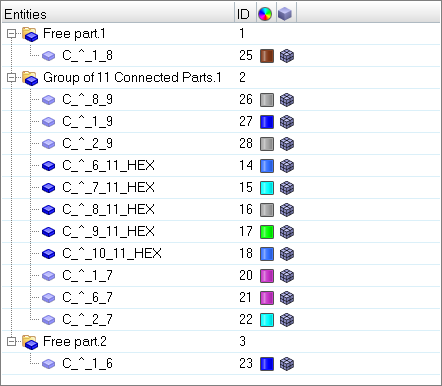
Task: Toggle mesh style icon for C_^_2_9
Action: pyautogui.click(x=287, y=144)
